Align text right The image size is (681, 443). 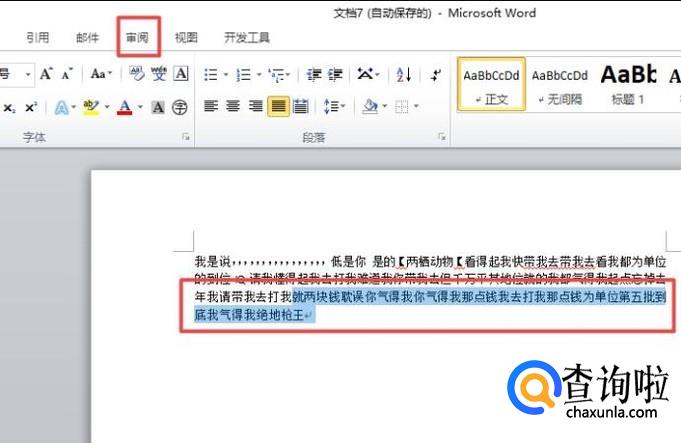click(x=255, y=106)
